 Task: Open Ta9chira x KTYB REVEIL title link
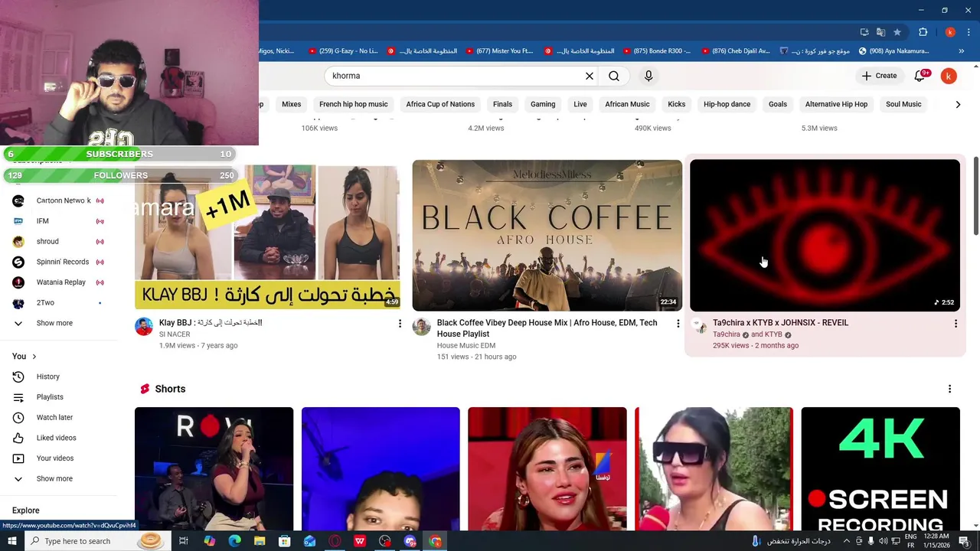780,323
